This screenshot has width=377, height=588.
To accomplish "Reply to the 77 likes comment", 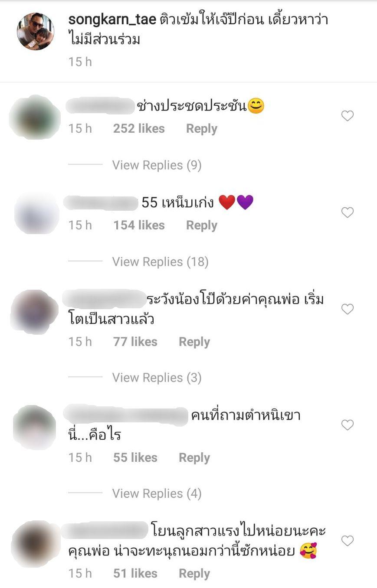I will click(194, 342).
